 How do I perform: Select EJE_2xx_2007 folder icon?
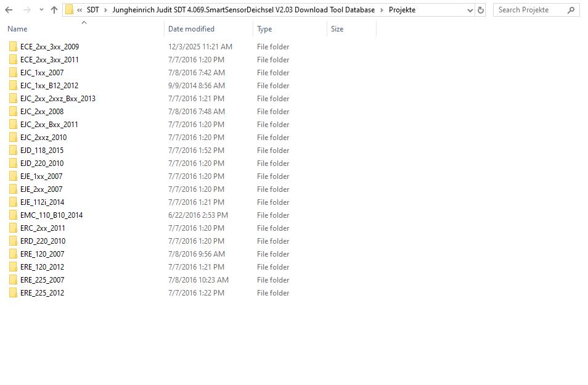pyautogui.click(x=13, y=189)
